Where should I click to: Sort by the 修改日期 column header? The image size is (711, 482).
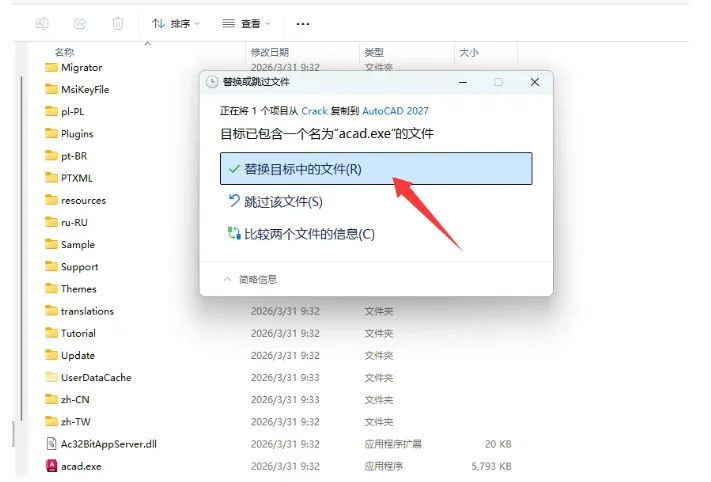coord(270,52)
